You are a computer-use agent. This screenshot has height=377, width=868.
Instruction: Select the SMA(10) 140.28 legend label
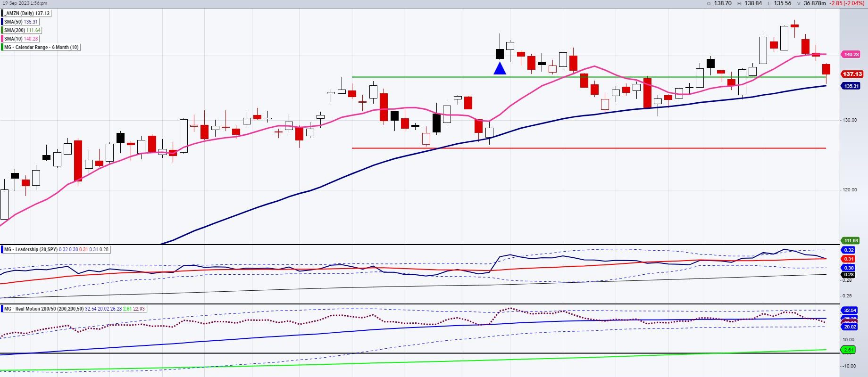pyautogui.click(x=21, y=39)
